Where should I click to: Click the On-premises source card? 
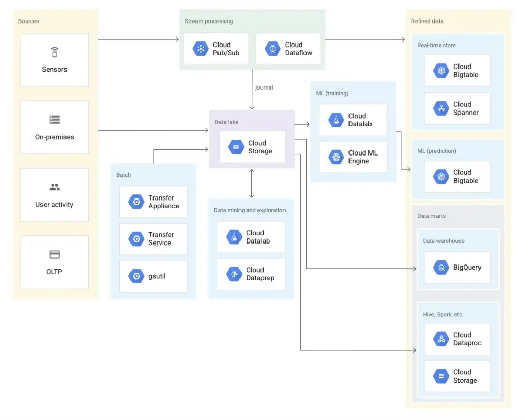click(54, 127)
